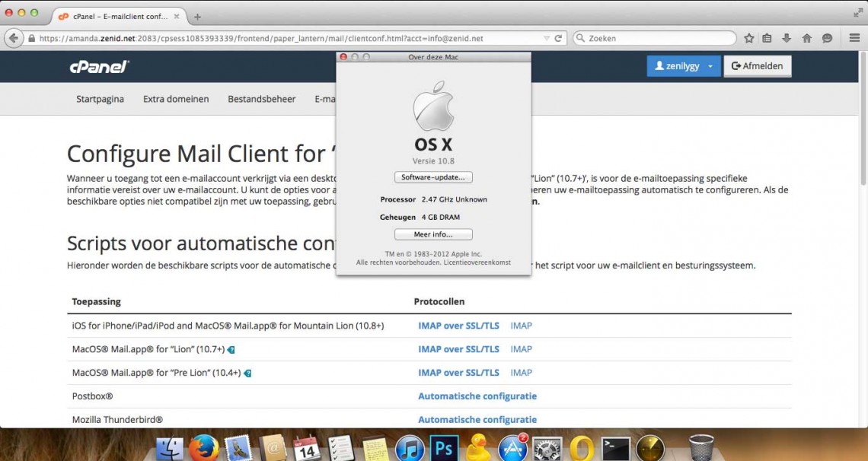The width and height of the screenshot is (868, 461).
Task: Choose IMAP over SSL/TLS for Mountain Lion (10.8+)
Action: tap(459, 326)
